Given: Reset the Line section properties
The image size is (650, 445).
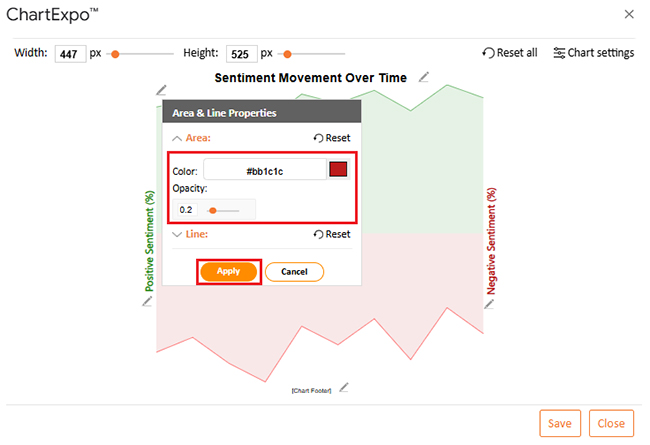Looking at the screenshot, I should 332,234.
